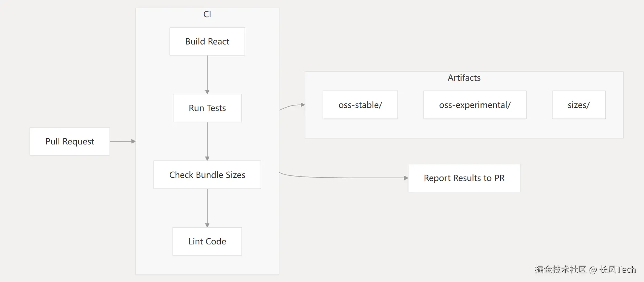This screenshot has width=644, height=282.
Task: Select the oss-stable/ artifact node
Action: [x=360, y=105]
